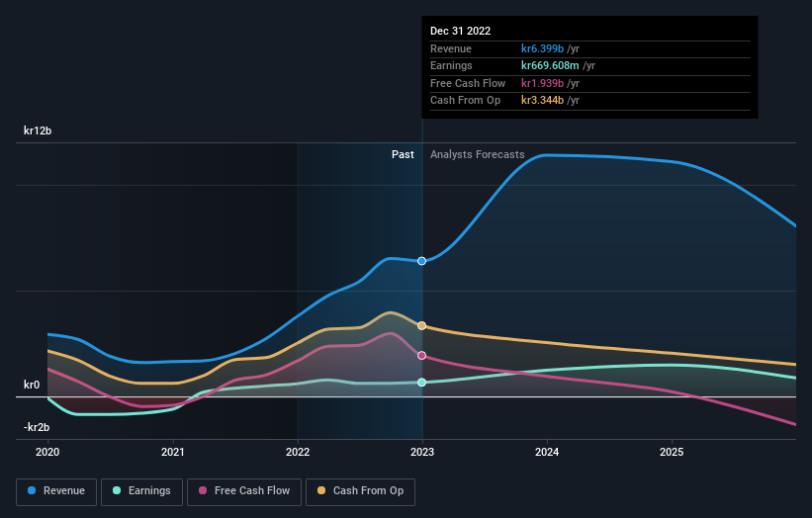Click the 2025 x-axis label
812x518 pixels.
(672, 453)
